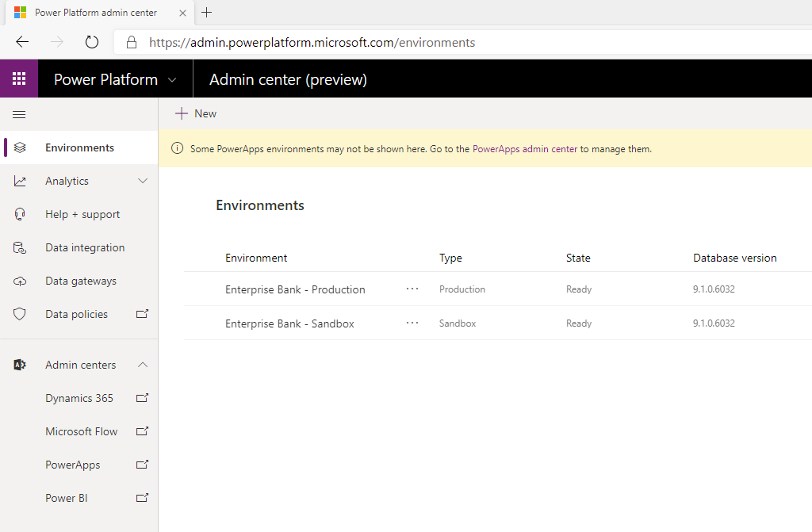Click the Environments layers icon in sidebar
Screen dimensions: 812x532
(x=20, y=147)
